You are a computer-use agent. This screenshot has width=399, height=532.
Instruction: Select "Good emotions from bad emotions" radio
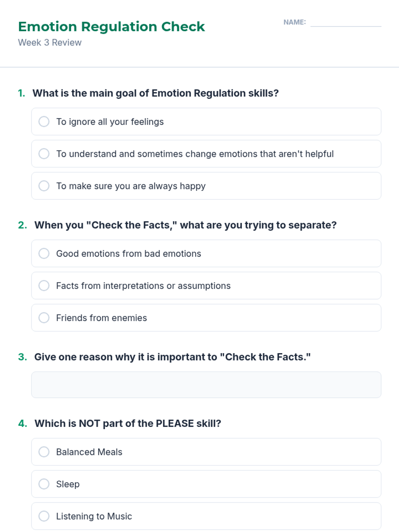(44, 253)
